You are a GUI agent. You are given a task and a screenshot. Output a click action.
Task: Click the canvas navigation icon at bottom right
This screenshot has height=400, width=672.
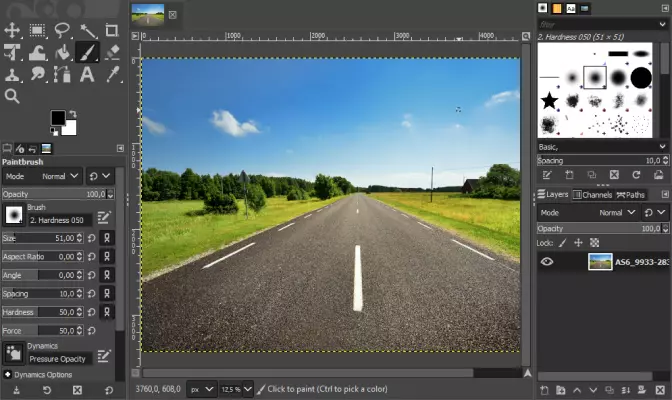coord(528,373)
